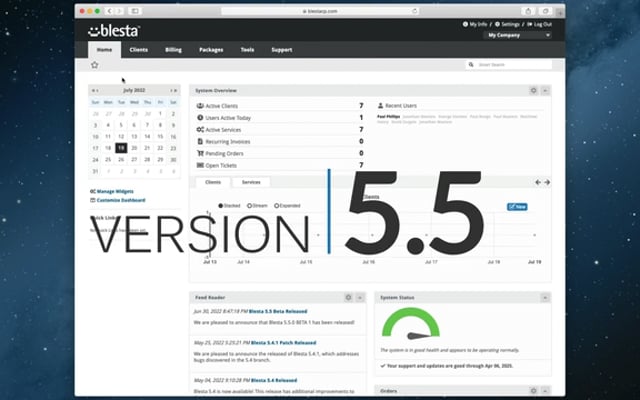Switch to the Clients graph tab
The height and width of the screenshot is (400, 640).
213,182
